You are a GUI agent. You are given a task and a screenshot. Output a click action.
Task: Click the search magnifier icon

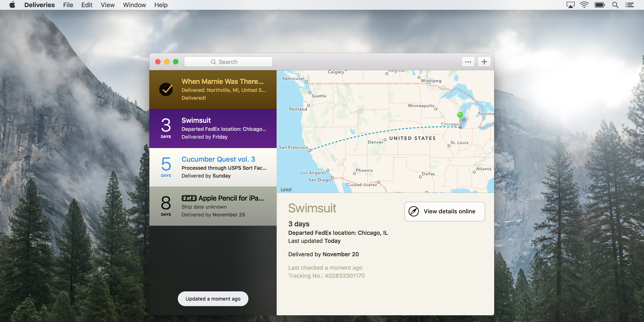point(213,62)
